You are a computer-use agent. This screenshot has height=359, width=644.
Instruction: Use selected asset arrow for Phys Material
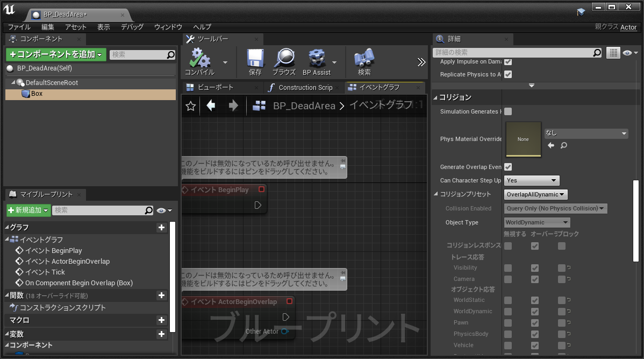pos(551,145)
